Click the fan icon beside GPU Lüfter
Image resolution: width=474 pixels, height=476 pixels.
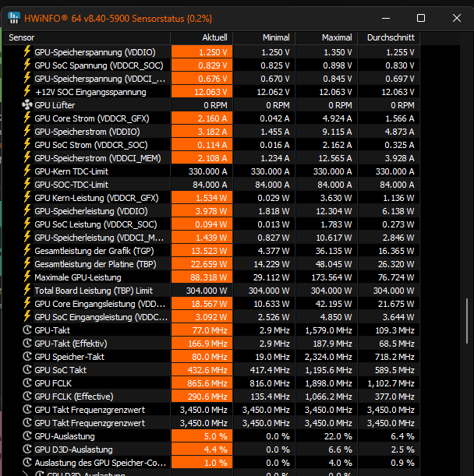27,104
